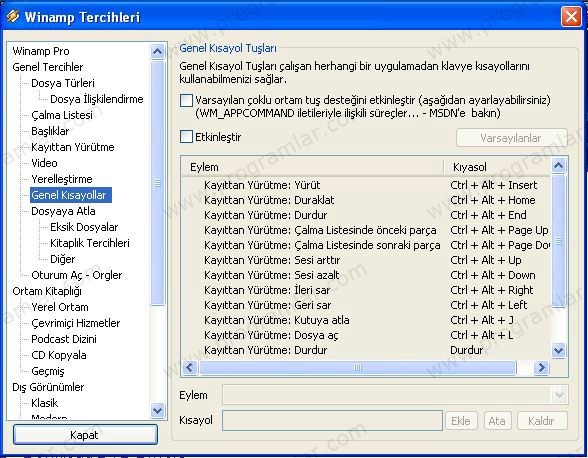Open Yerel Ortam preferences
Screen dimensions: 588x458
pyautogui.click(x=60, y=307)
